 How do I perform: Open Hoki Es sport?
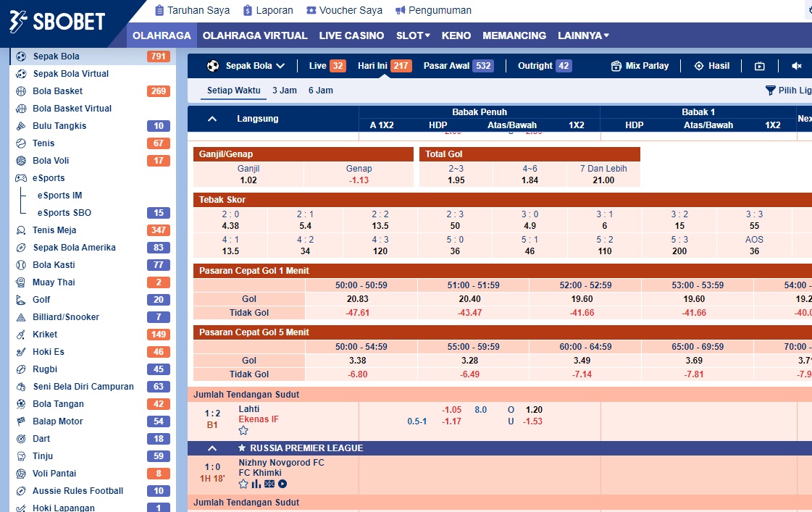pyautogui.click(x=93, y=351)
